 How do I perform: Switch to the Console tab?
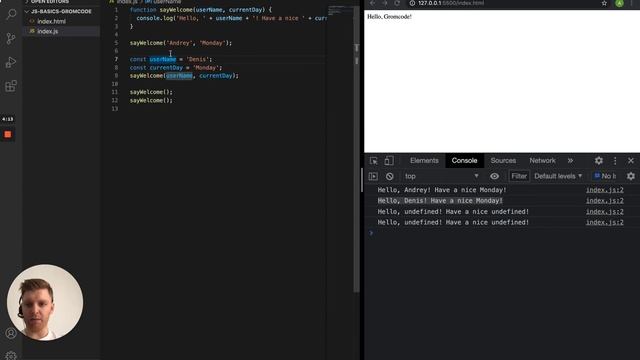pyautogui.click(x=464, y=161)
